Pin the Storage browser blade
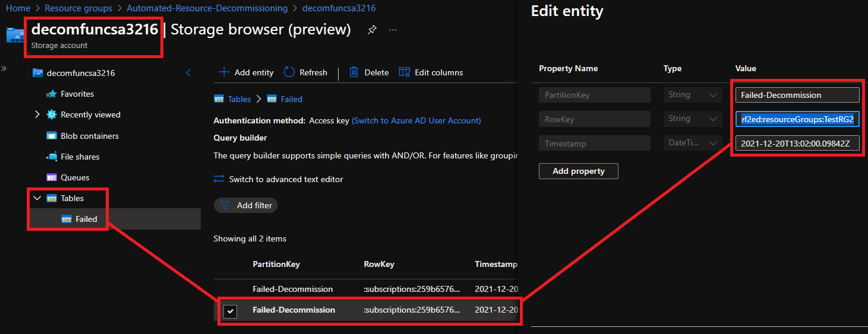 pos(372,30)
